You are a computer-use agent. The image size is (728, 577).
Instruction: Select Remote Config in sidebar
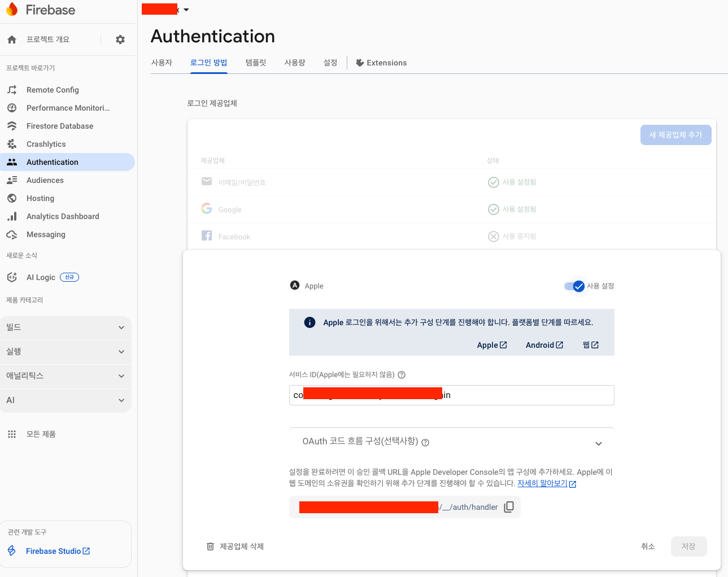(53, 90)
